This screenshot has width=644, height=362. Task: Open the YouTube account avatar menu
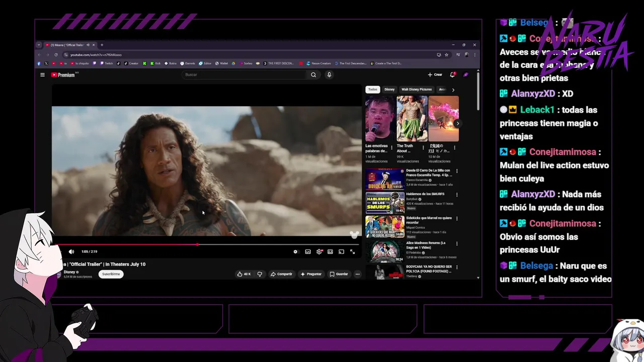click(466, 75)
